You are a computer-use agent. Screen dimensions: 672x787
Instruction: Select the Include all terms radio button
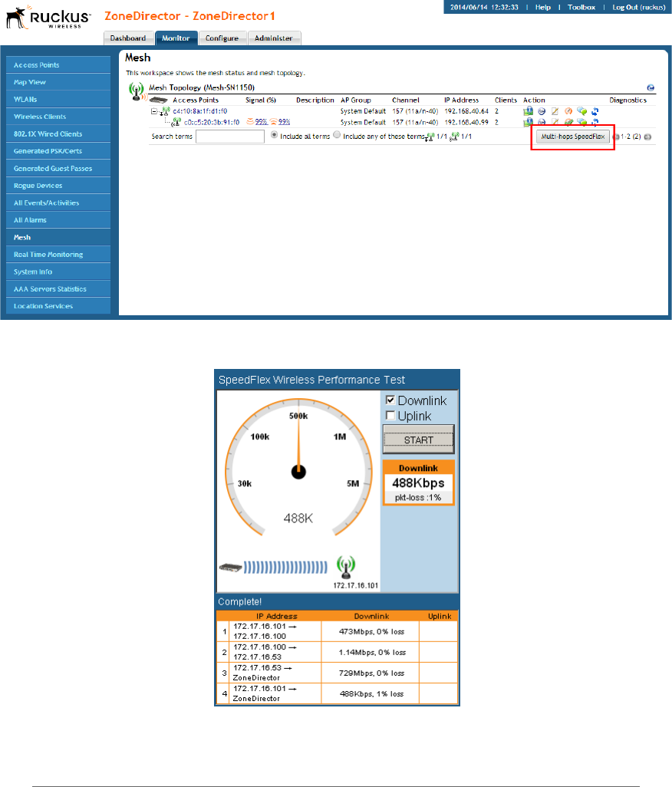tap(274, 134)
